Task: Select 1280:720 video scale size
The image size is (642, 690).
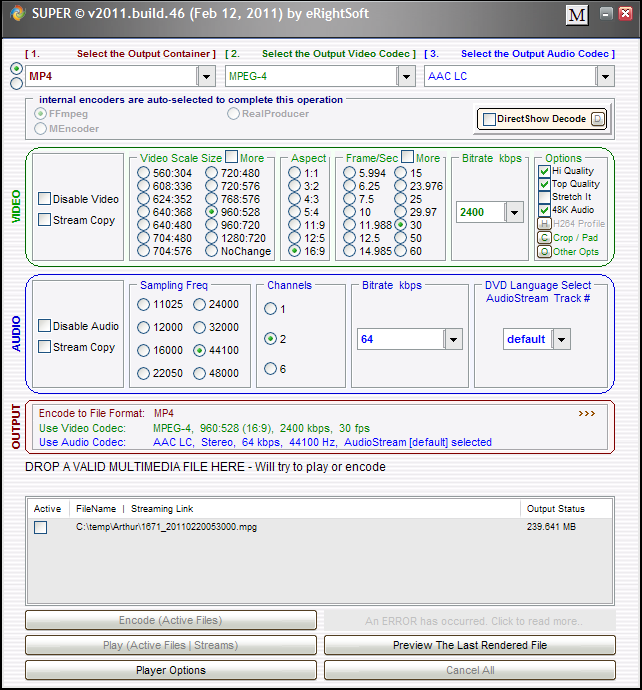Action: pos(212,239)
